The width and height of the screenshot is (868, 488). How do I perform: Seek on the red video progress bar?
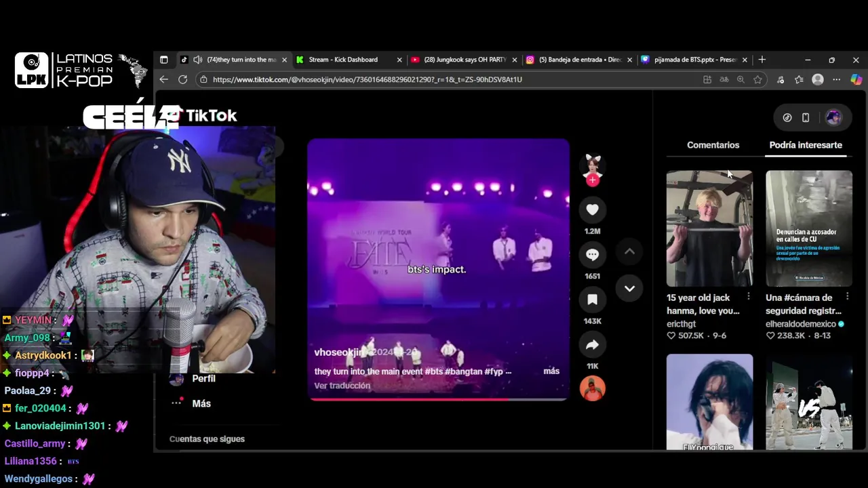(438, 399)
